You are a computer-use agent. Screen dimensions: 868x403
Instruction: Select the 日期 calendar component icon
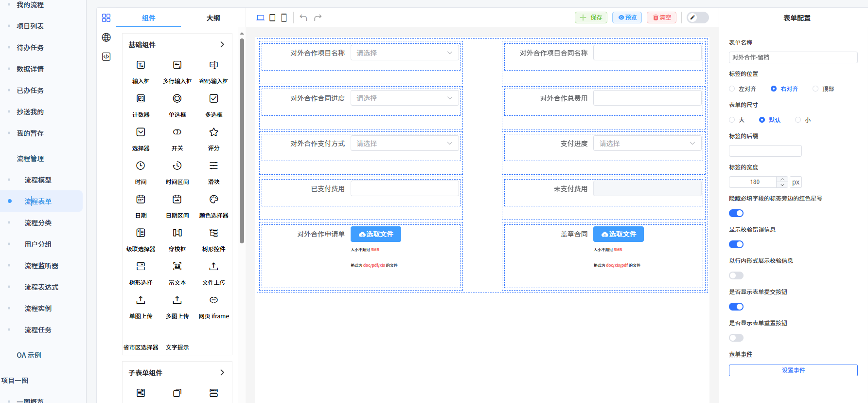141,199
